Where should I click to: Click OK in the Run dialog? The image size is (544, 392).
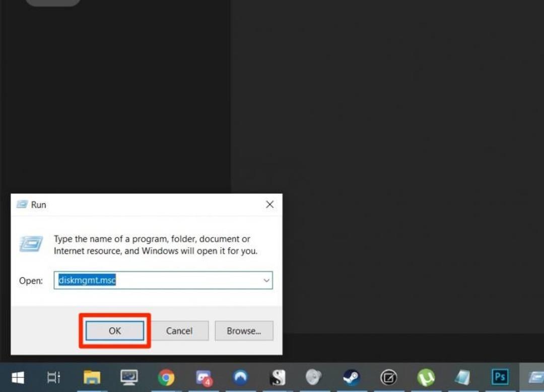tap(115, 331)
